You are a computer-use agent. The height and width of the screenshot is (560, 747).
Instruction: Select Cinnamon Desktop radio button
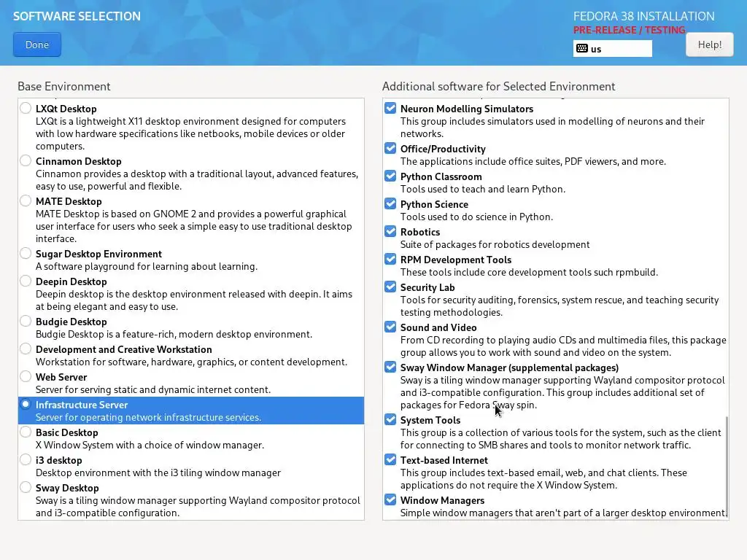pyautogui.click(x=26, y=160)
